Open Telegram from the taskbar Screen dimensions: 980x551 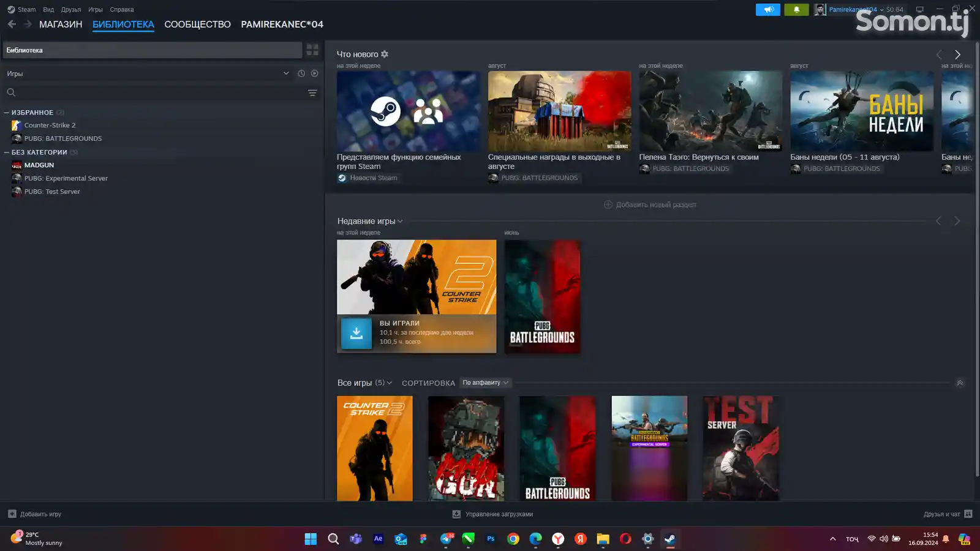point(446,539)
